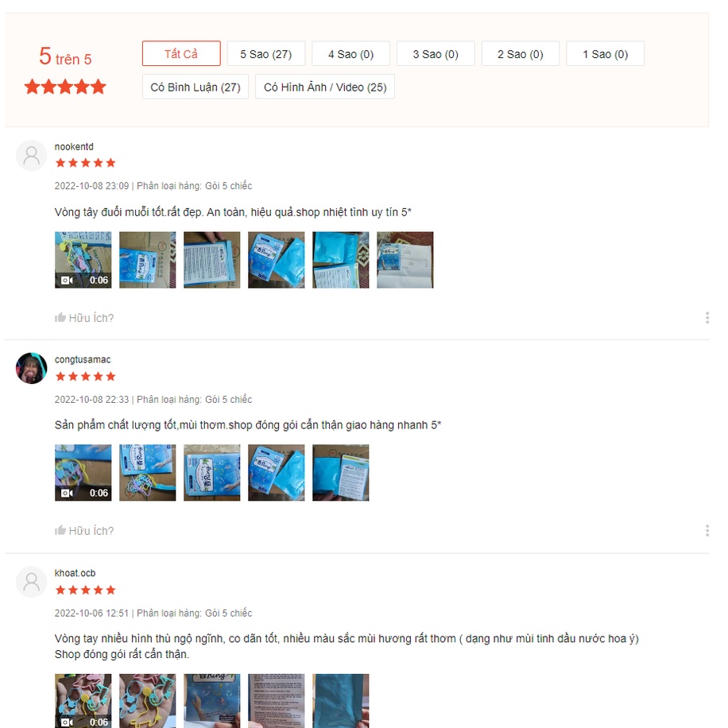Click congtusamac profile avatar
728x728 pixels.
pyautogui.click(x=32, y=368)
